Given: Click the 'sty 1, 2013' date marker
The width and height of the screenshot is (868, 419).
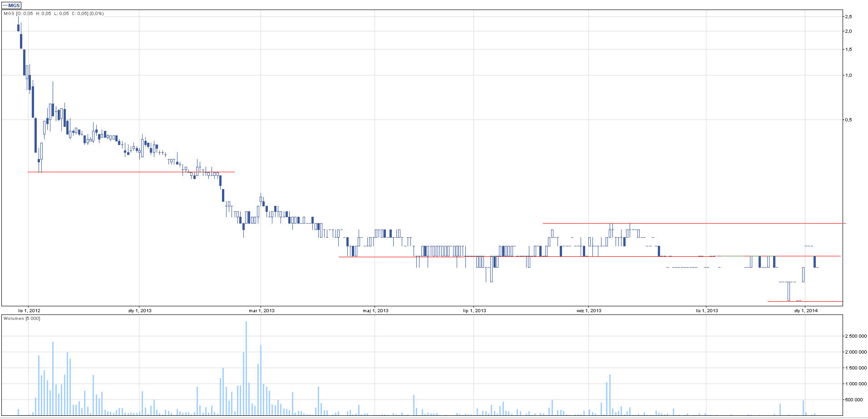Looking at the screenshot, I should click(x=140, y=311).
